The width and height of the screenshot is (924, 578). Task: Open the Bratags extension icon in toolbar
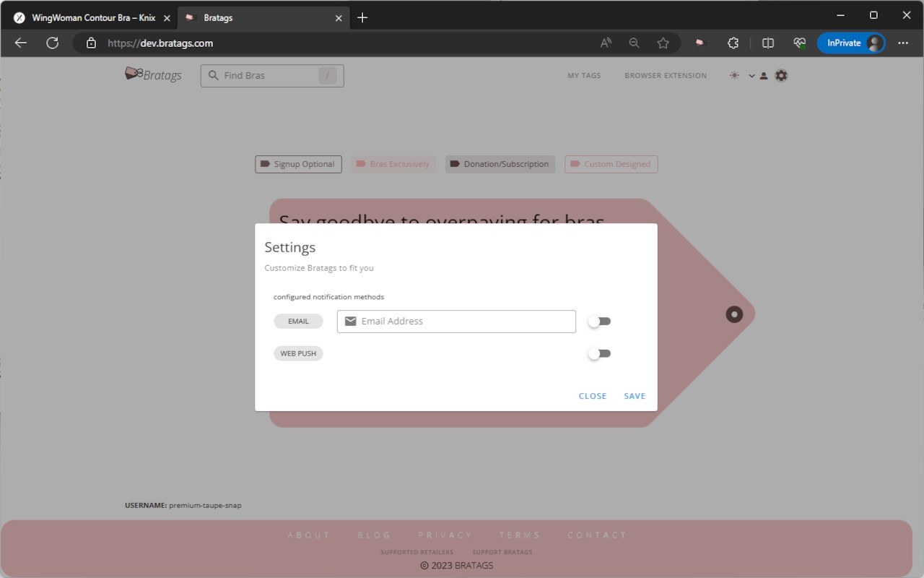tap(699, 43)
